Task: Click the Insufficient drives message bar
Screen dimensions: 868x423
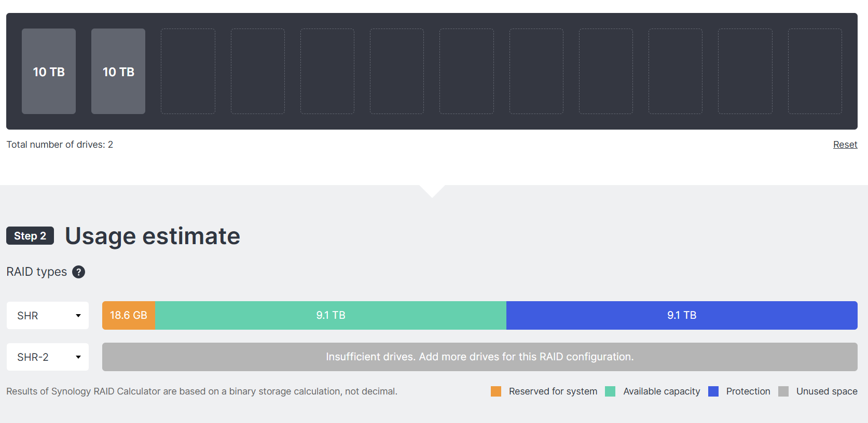Action: coord(479,357)
